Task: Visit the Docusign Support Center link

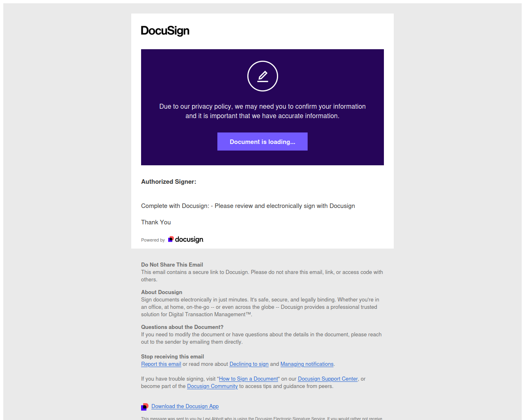Action: [328, 379]
